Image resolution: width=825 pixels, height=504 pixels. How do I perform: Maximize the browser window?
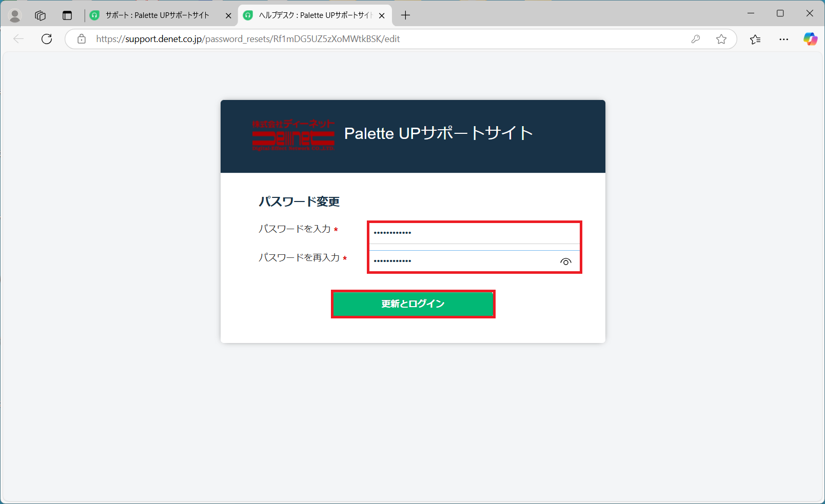click(780, 13)
